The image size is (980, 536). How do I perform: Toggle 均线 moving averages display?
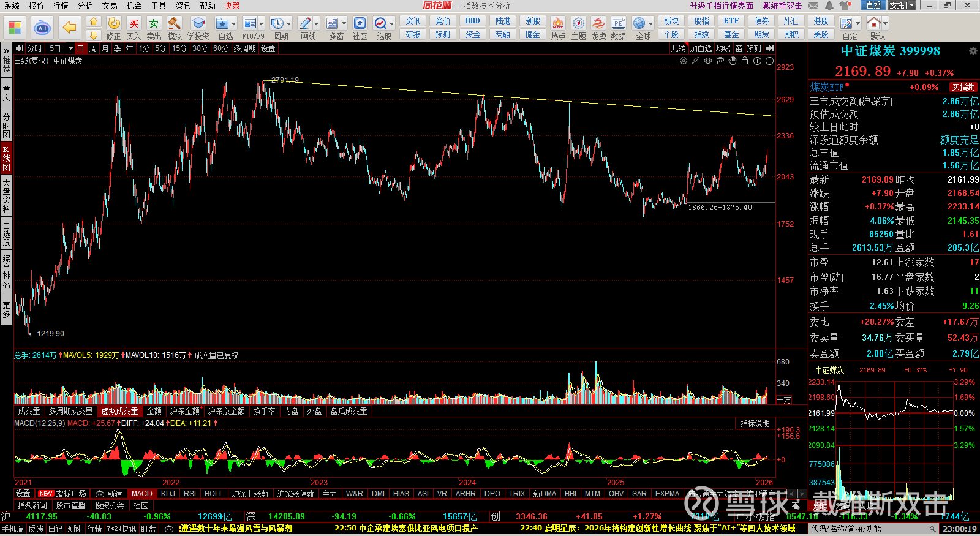[x=723, y=48]
